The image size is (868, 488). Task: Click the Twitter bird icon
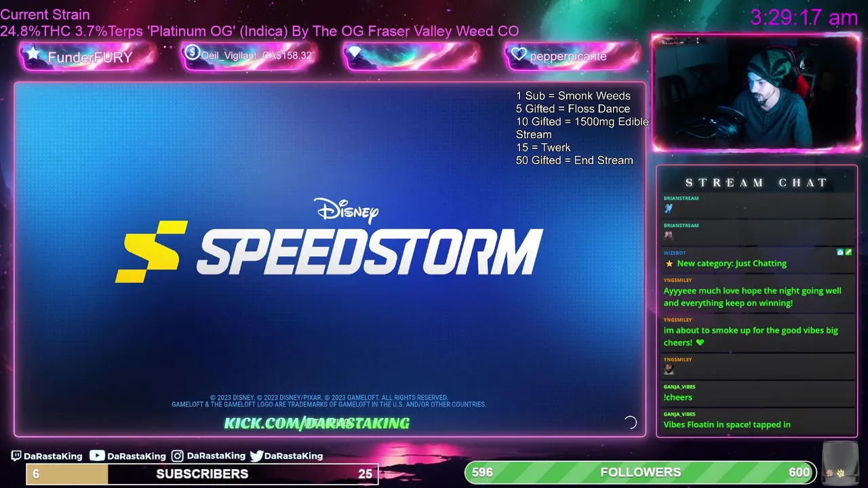tap(256, 456)
